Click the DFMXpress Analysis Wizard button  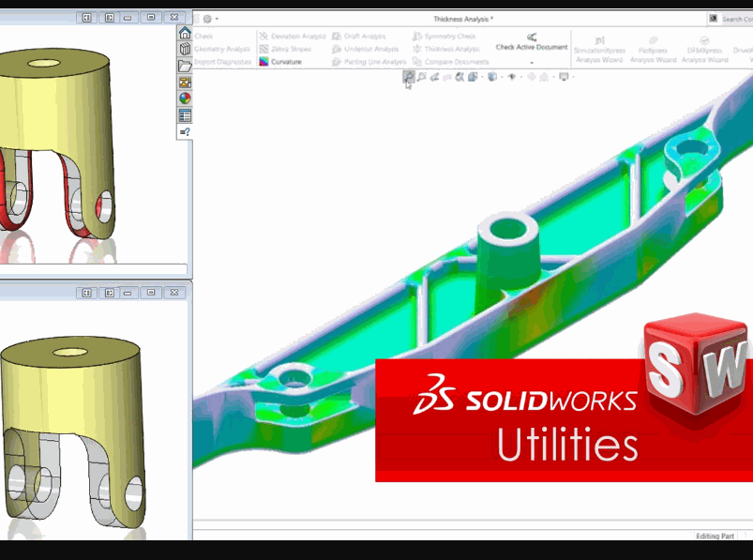pyautogui.click(x=704, y=50)
